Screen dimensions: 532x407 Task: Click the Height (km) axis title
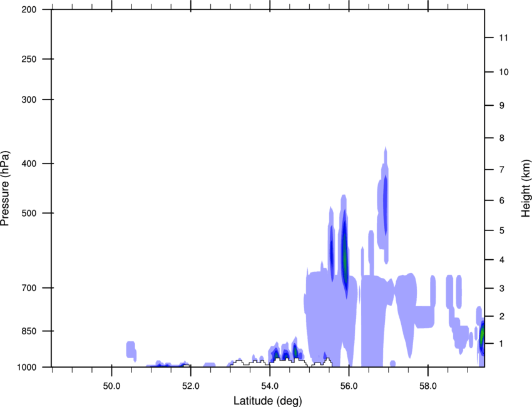526,188
